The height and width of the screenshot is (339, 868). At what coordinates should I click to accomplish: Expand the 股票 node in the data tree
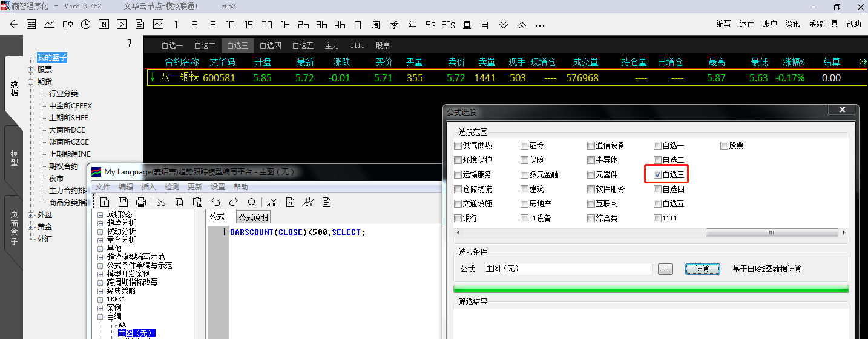31,70
